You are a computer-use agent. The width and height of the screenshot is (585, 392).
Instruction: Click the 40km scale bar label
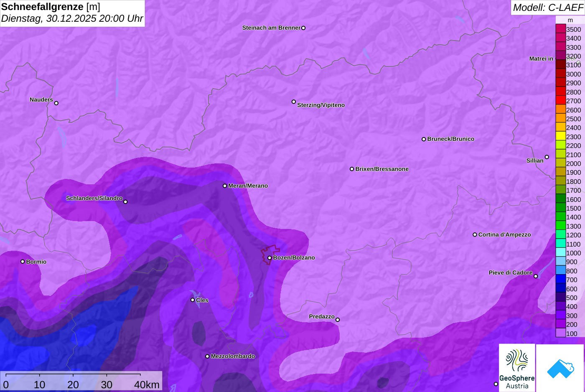click(x=147, y=385)
